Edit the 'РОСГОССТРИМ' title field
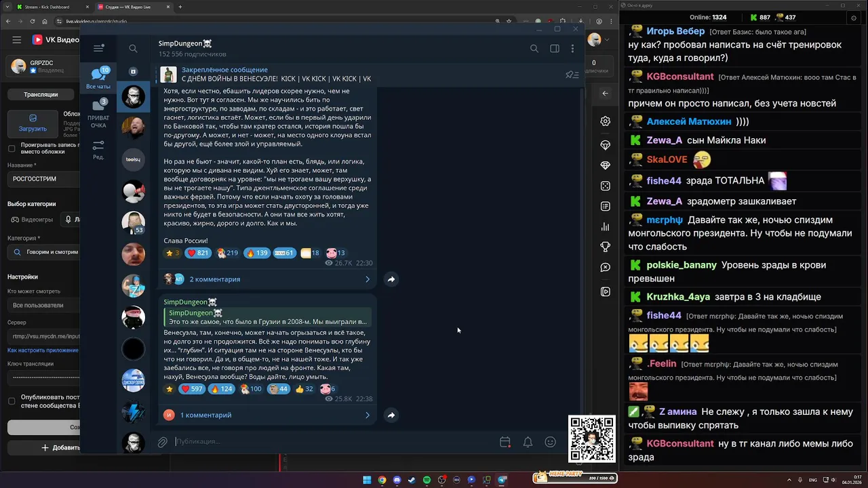868x488 pixels. coord(44,179)
